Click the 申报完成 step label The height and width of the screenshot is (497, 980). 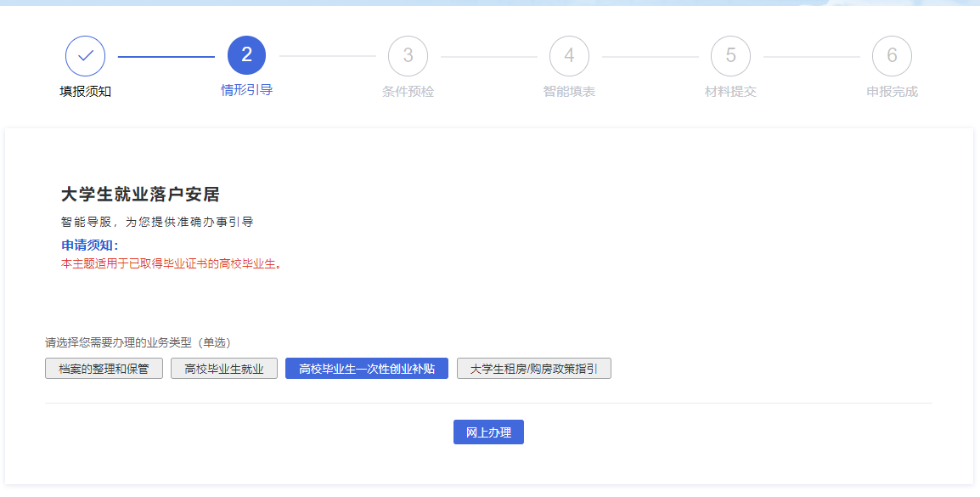[892, 92]
